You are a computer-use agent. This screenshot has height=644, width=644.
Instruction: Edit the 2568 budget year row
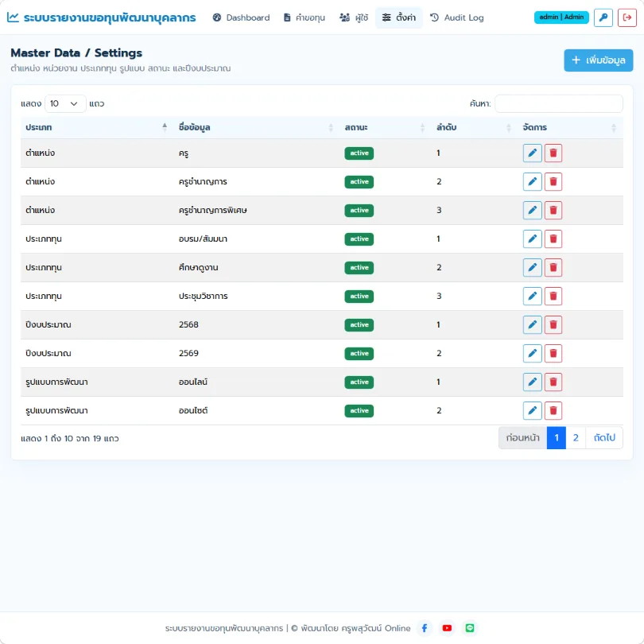tap(532, 324)
